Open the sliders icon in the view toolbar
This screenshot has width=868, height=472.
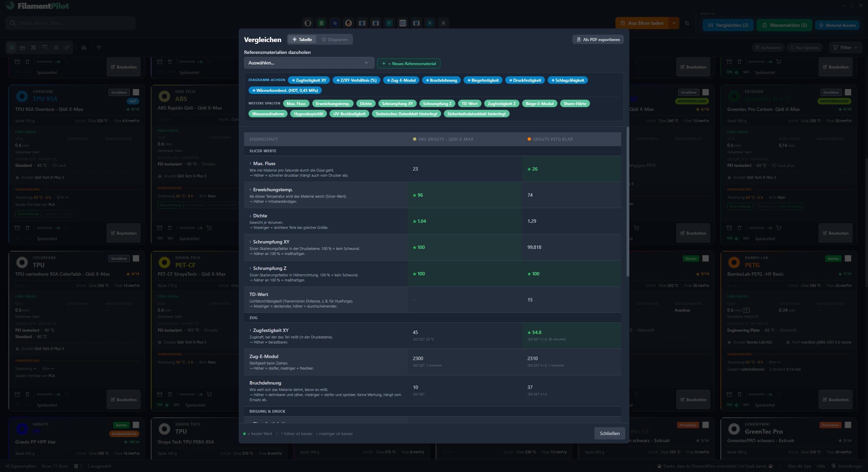point(56,47)
